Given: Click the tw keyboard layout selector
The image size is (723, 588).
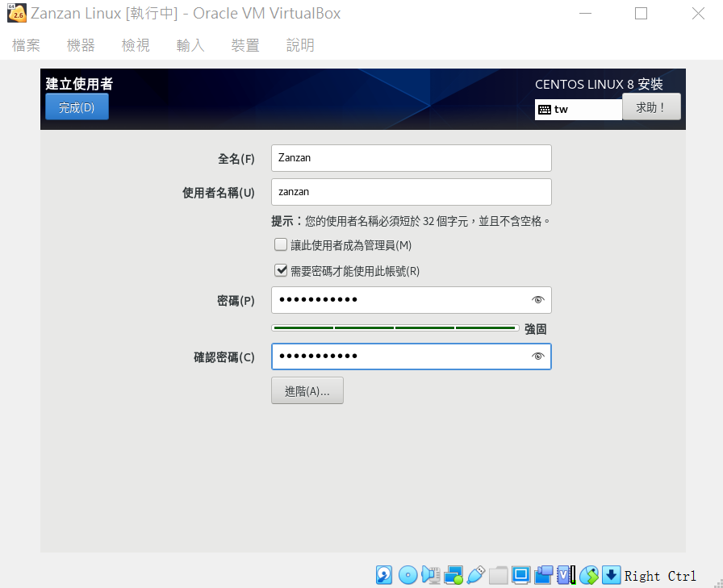Looking at the screenshot, I should (579, 110).
